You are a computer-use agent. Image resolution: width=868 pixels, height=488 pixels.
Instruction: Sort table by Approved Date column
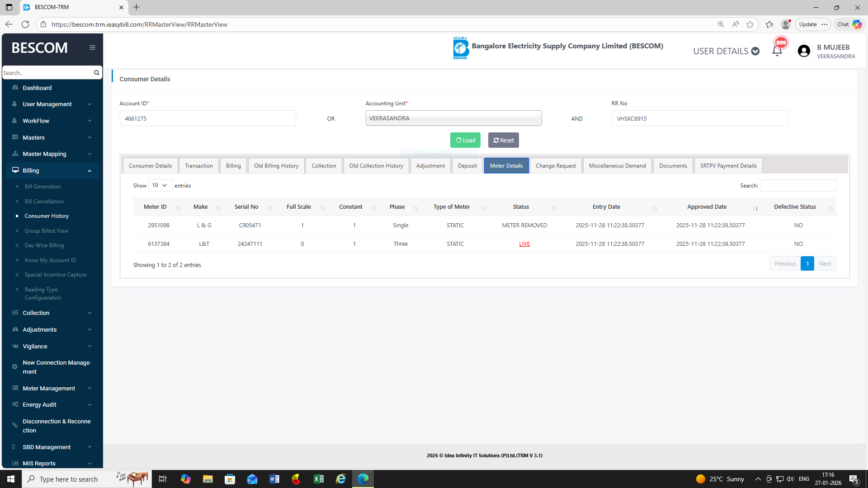[707, 207]
